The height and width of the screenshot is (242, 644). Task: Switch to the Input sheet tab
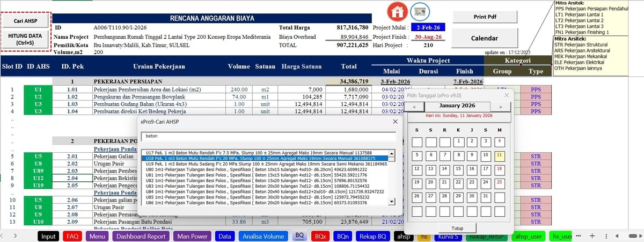(49, 236)
